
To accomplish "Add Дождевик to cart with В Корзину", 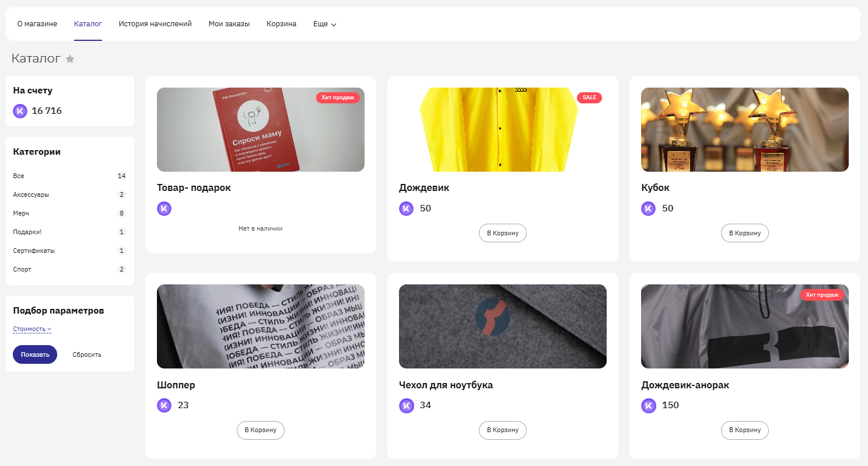I will click(503, 233).
